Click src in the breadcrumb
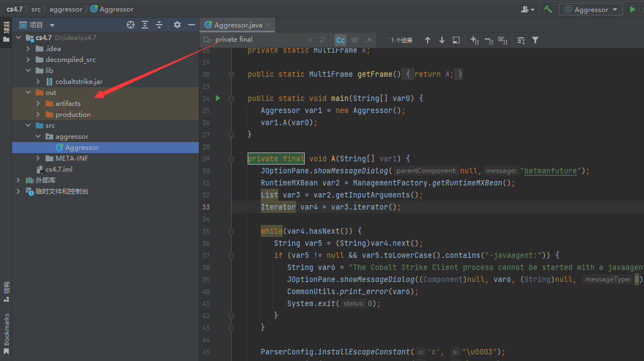This screenshot has width=644, height=361. coord(36,9)
